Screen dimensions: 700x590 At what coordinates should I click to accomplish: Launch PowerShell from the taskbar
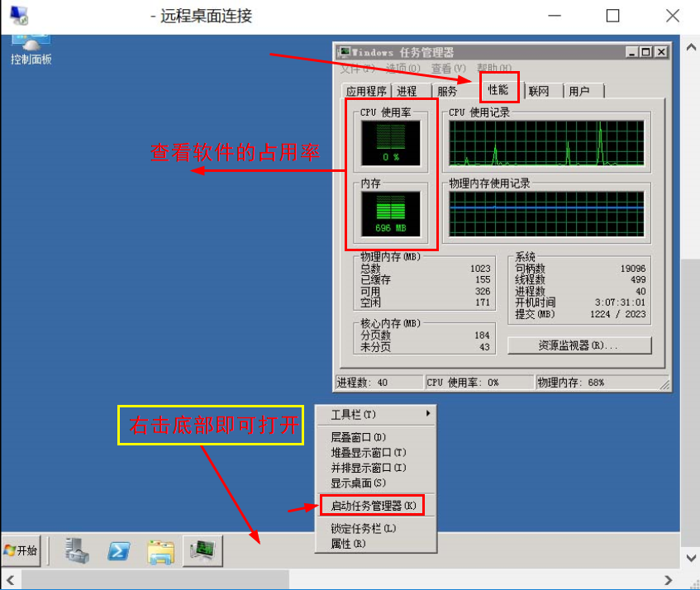click(x=119, y=551)
